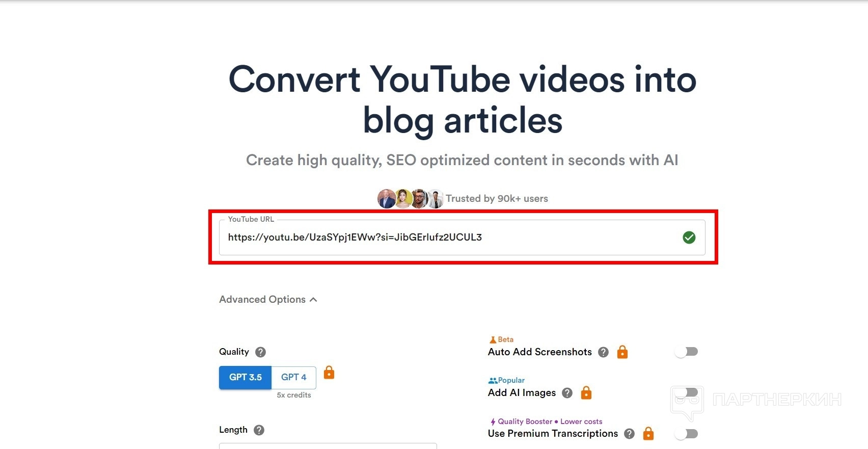
Task: Click the "YouTube URL" field label
Action: (x=251, y=219)
